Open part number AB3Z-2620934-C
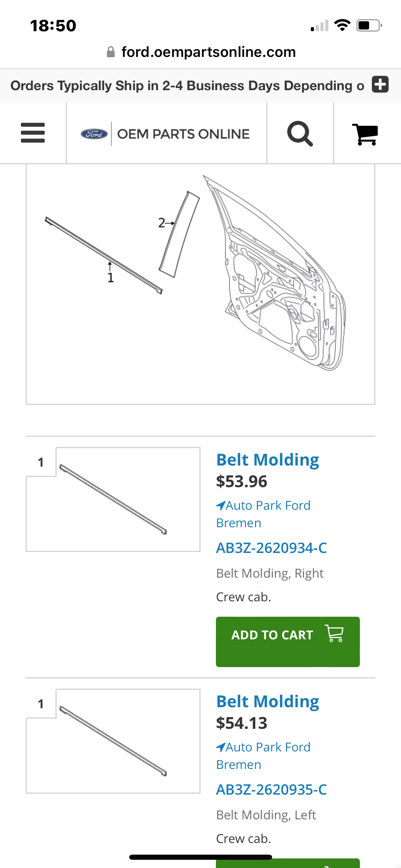The image size is (401, 868). tap(271, 548)
